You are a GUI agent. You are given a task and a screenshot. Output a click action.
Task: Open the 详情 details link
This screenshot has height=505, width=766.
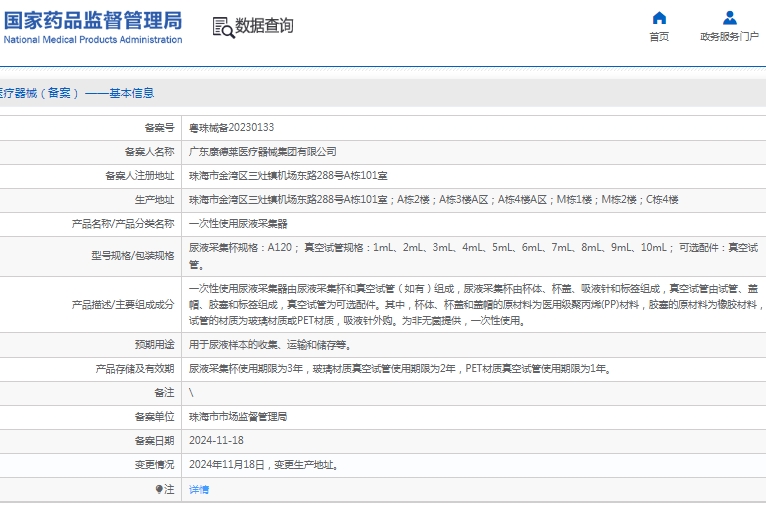click(199, 489)
